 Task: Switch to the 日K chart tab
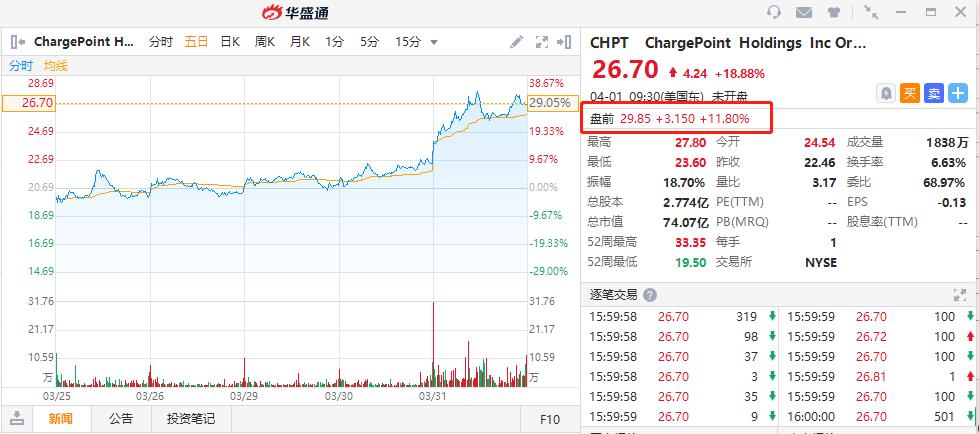point(230,42)
